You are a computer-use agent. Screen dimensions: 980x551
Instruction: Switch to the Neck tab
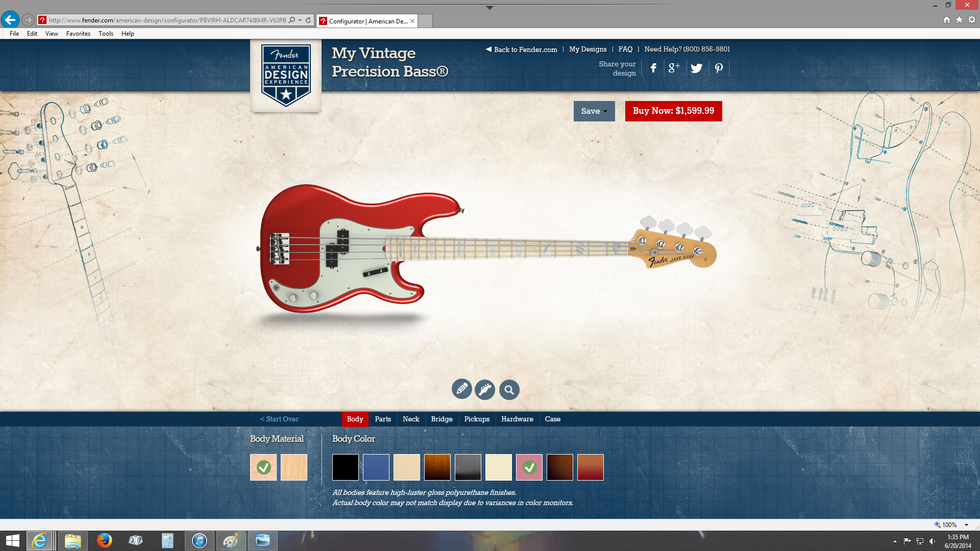click(411, 419)
